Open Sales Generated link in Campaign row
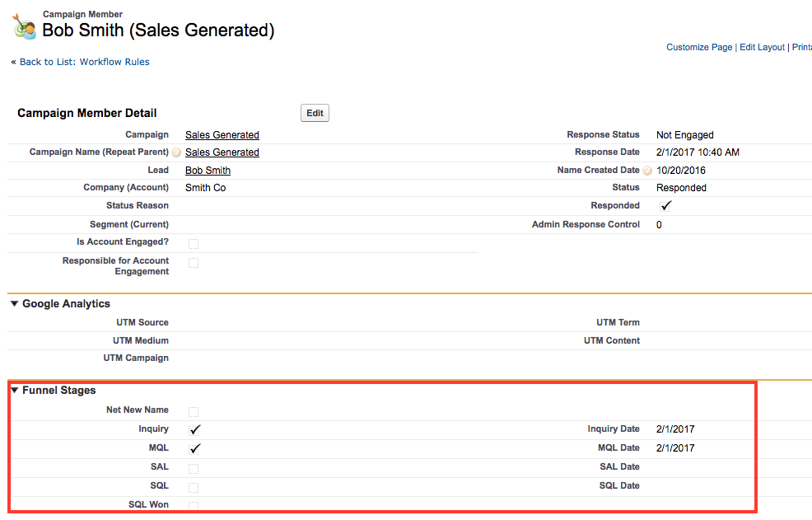The height and width of the screenshot is (520, 812). [x=222, y=135]
